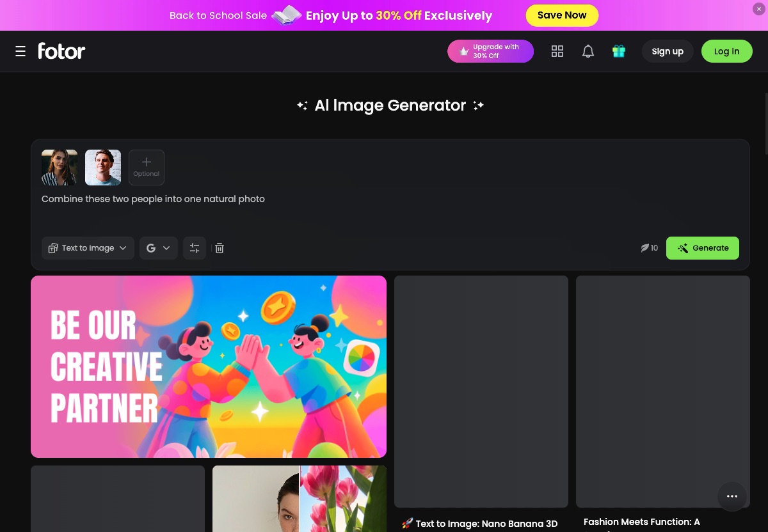Add an optional reference image
Image resolution: width=768 pixels, height=532 pixels.
click(x=147, y=168)
